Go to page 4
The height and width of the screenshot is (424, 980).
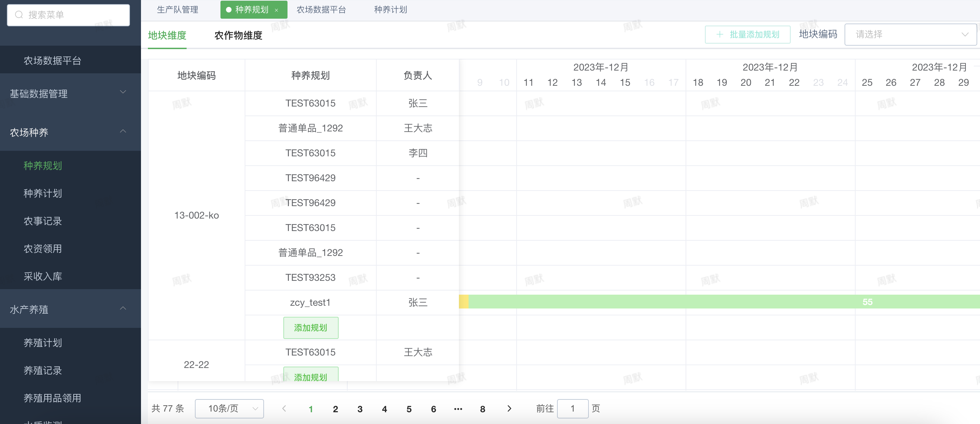point(385,409)
